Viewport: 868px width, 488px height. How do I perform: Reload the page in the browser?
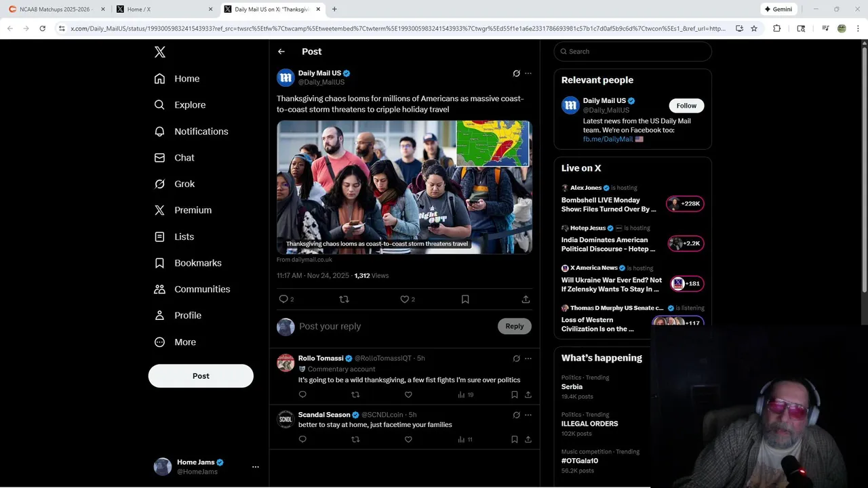pos(42,28)
